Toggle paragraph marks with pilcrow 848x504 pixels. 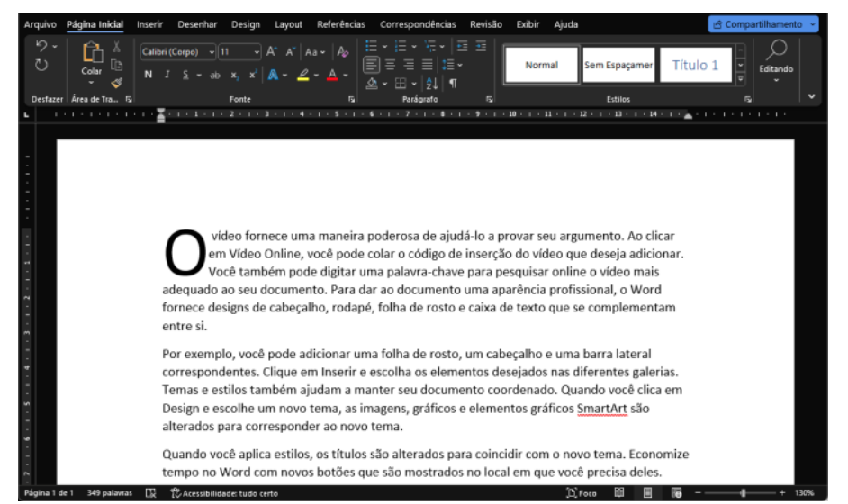453,84
